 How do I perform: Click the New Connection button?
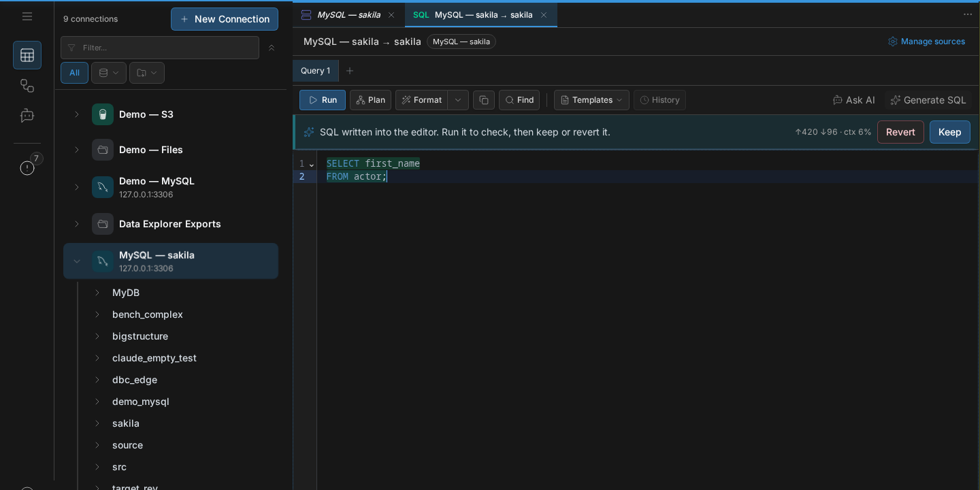225,19
